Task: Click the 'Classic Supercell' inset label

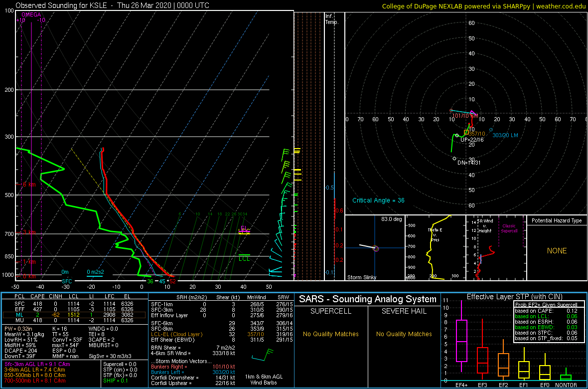Action: (x=509, y=228)
